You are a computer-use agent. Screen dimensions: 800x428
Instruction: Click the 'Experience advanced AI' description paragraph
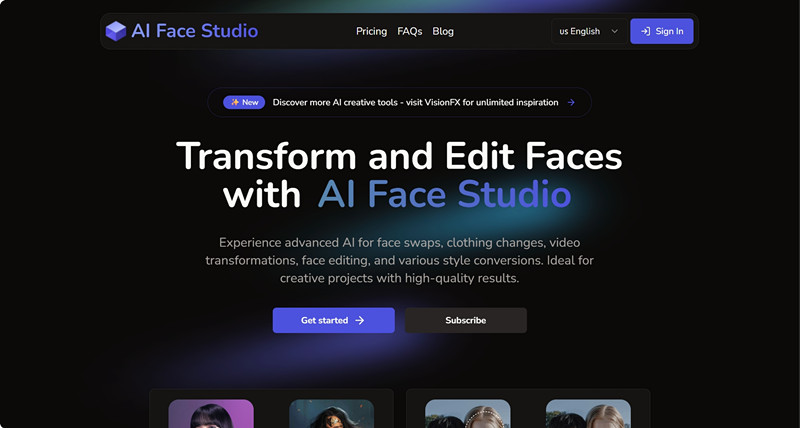(x=399, y=260)
